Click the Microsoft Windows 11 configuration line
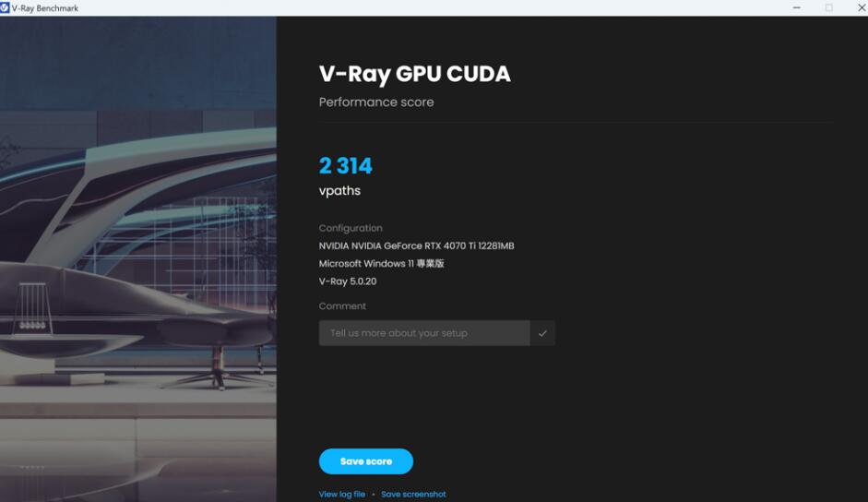The image size is (868, 502). [x=381, y=263]
